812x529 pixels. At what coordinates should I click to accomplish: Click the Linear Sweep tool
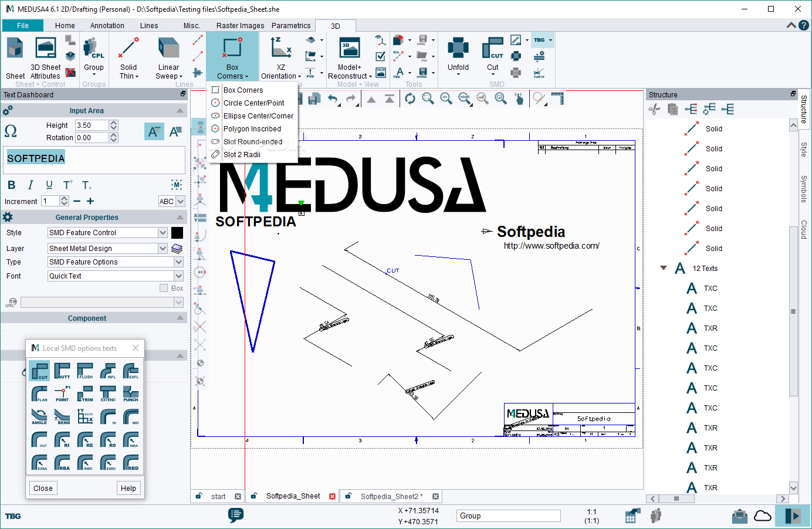pyautogui.click(x=168, y=58)
